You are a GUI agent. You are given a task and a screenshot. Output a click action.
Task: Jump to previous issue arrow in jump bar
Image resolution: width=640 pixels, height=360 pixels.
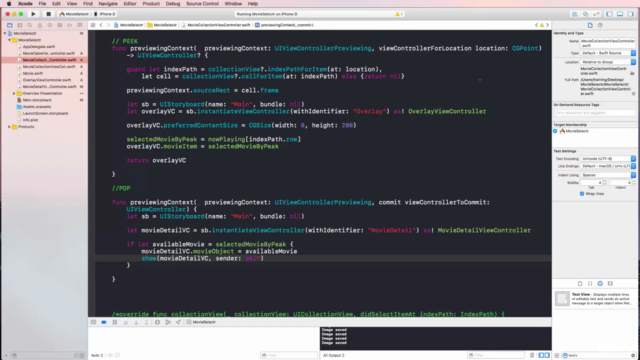click(536, 25)
